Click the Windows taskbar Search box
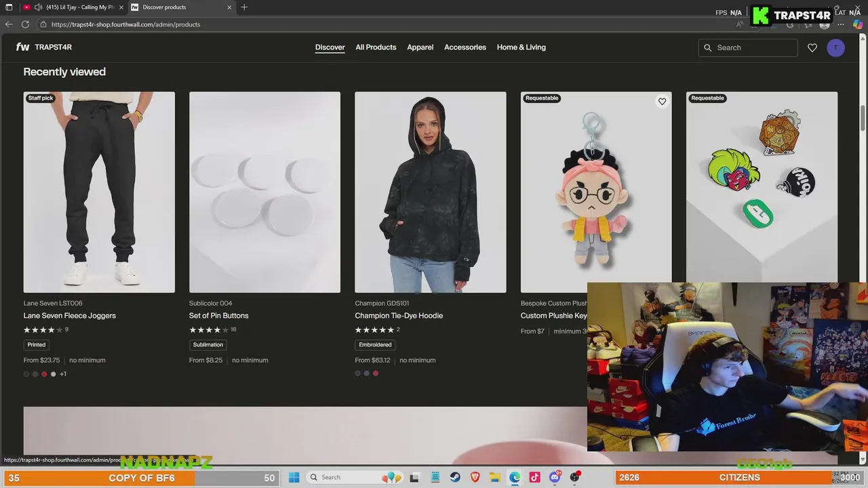 coord(355,477)
